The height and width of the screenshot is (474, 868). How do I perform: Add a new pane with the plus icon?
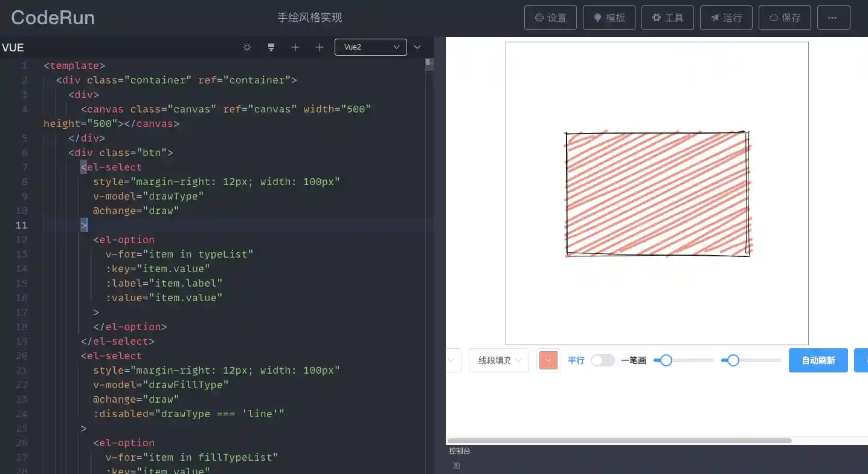[x=295, y=47]
